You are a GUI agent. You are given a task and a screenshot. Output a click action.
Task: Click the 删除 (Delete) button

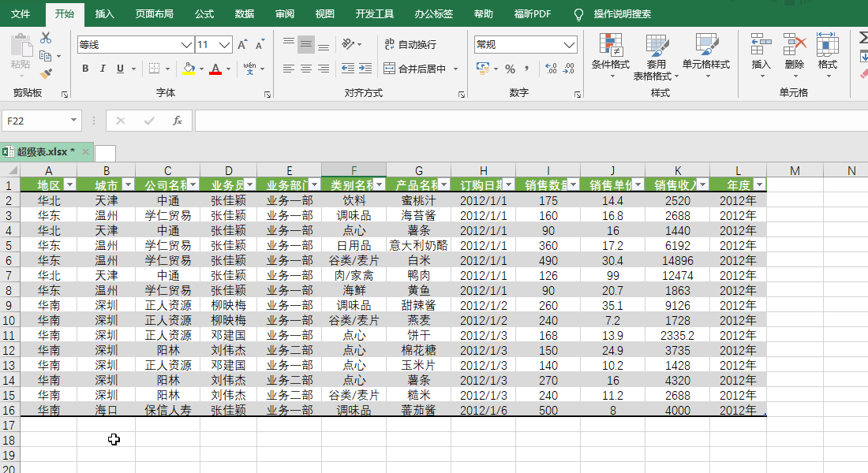(x=793, y=55)
